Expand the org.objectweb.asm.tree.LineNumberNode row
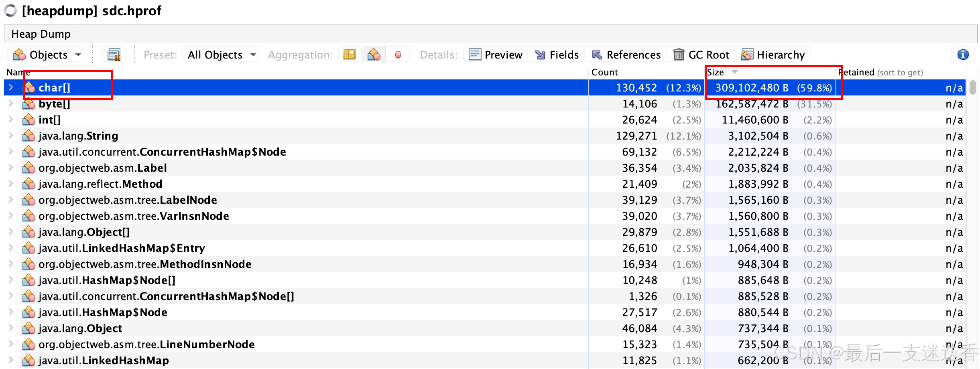 [x=11, y=344]
